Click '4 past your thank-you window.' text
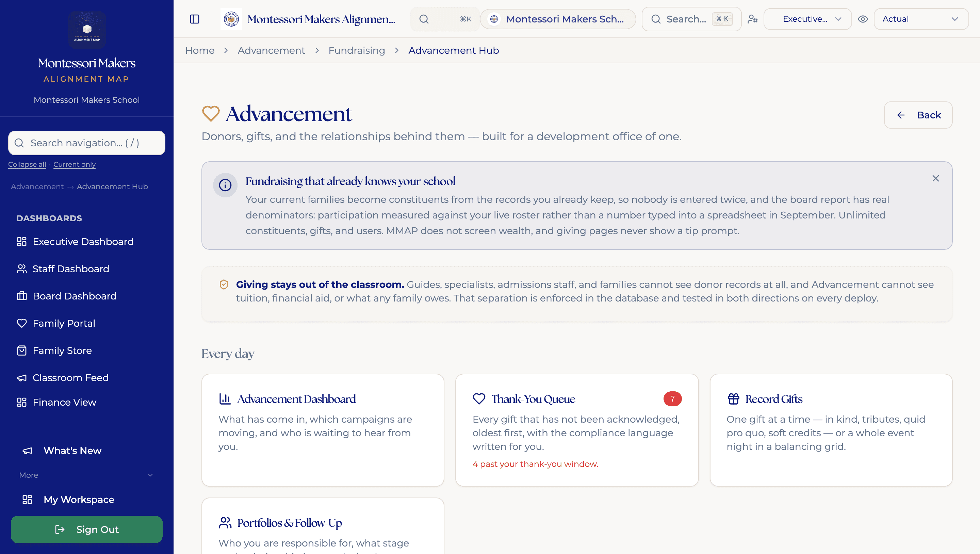Viewport: 980px width, 554px height. click(535, 464)
